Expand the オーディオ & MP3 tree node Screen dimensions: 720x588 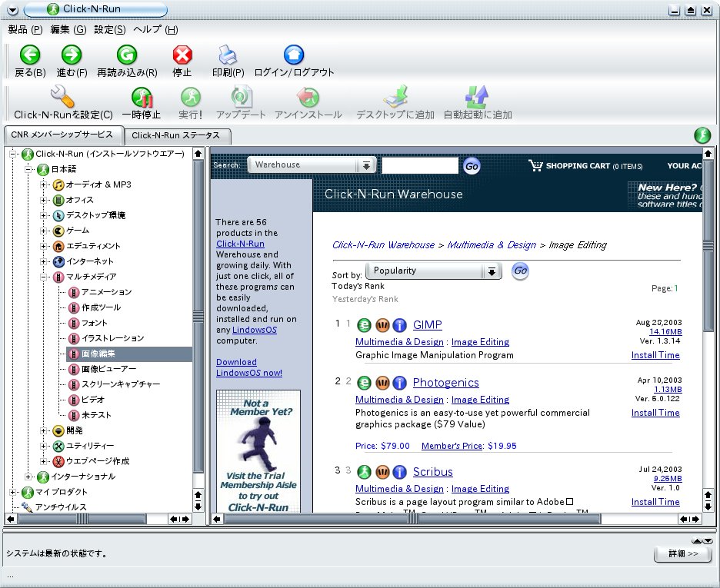43,184
